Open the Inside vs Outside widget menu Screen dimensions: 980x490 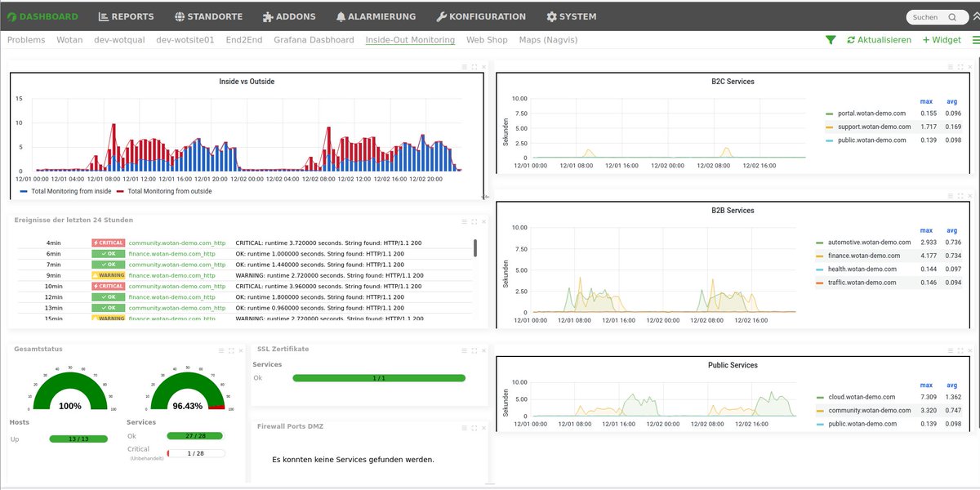tap(465, 67)
